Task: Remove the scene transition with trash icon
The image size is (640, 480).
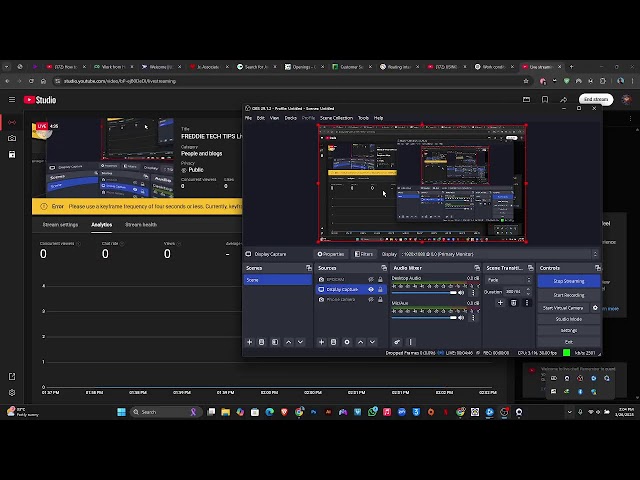Action: point(513,303)
